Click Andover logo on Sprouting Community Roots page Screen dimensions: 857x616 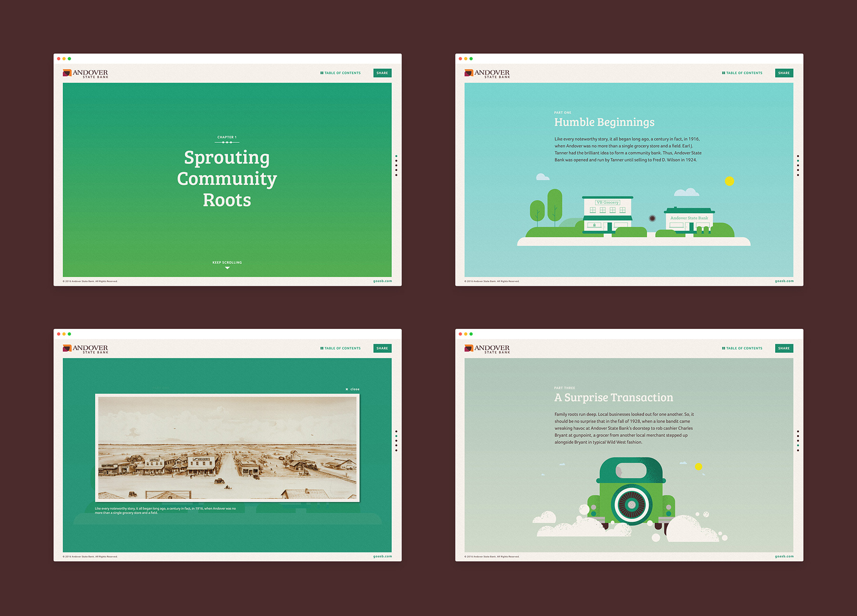click(x=86, y=73)
